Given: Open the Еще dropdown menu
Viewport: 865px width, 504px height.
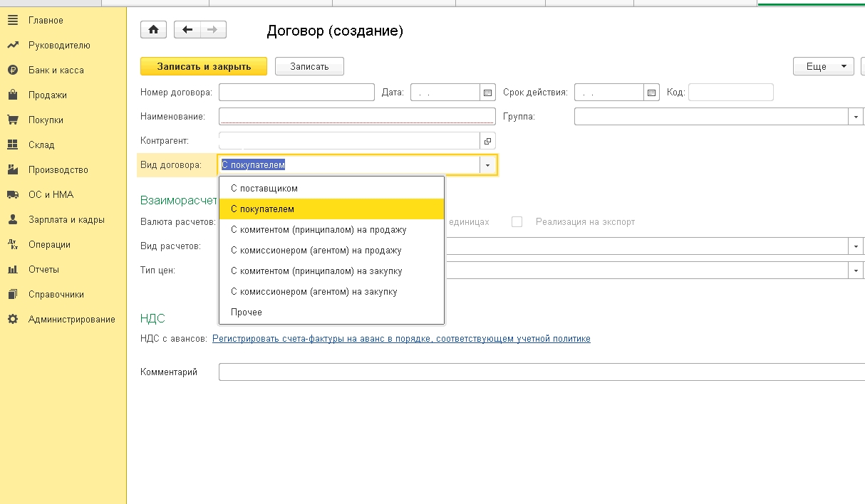Looking at the screenshot, I should [x=823, y=66].
